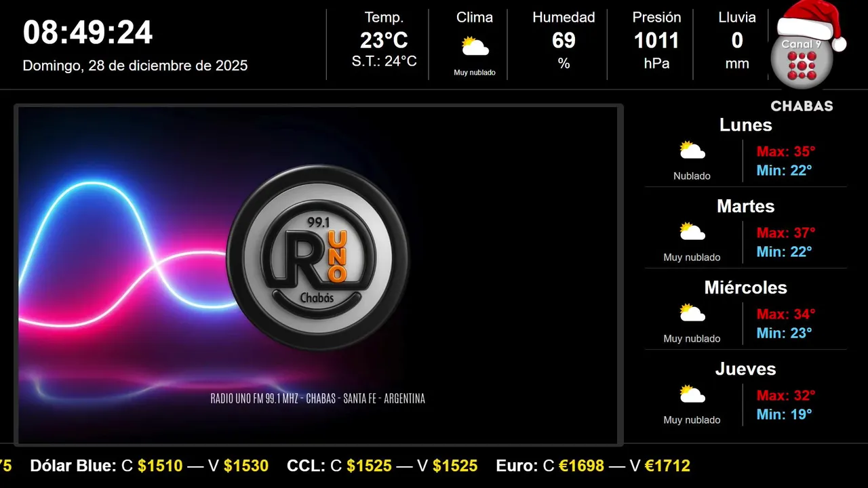Click the date Domingo, 28 de diciembre de 2025
The image size is (868, 488).
click(135, 66)
